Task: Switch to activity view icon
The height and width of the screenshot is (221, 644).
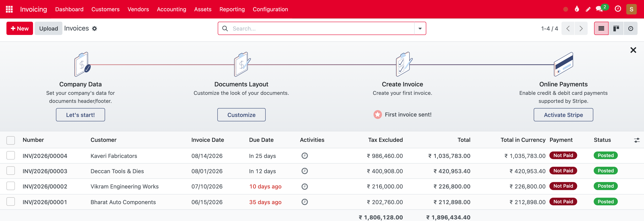Action: tap(631, 29)
